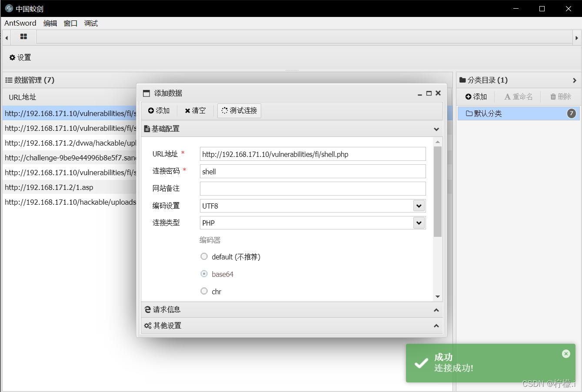The image size is (582, 392).
Task: Close the 添加数据 dialog
Action: point(438,93)
